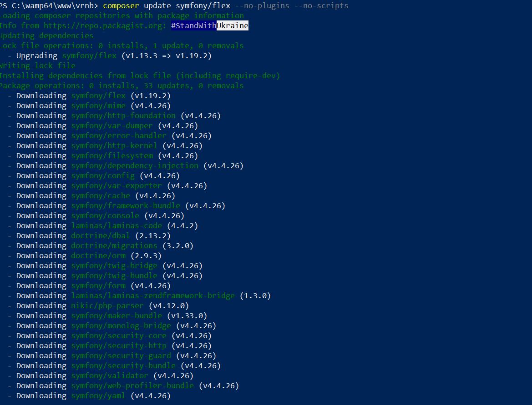Image resolution: width=532 pixels, height=405 pixels.
Task: Click the 'symfony/security-core' package name
Action: 119,335
